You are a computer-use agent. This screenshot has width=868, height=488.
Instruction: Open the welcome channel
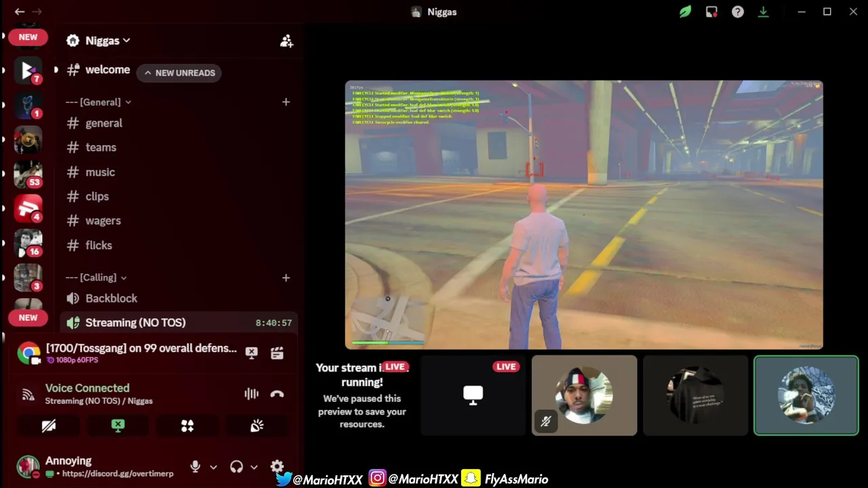pos(107,69)
